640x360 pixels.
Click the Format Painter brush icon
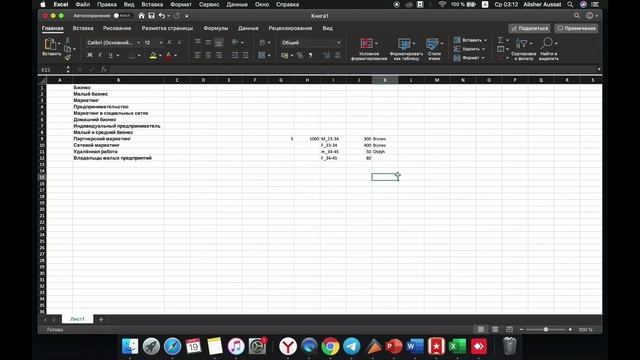tap(67, 57)
